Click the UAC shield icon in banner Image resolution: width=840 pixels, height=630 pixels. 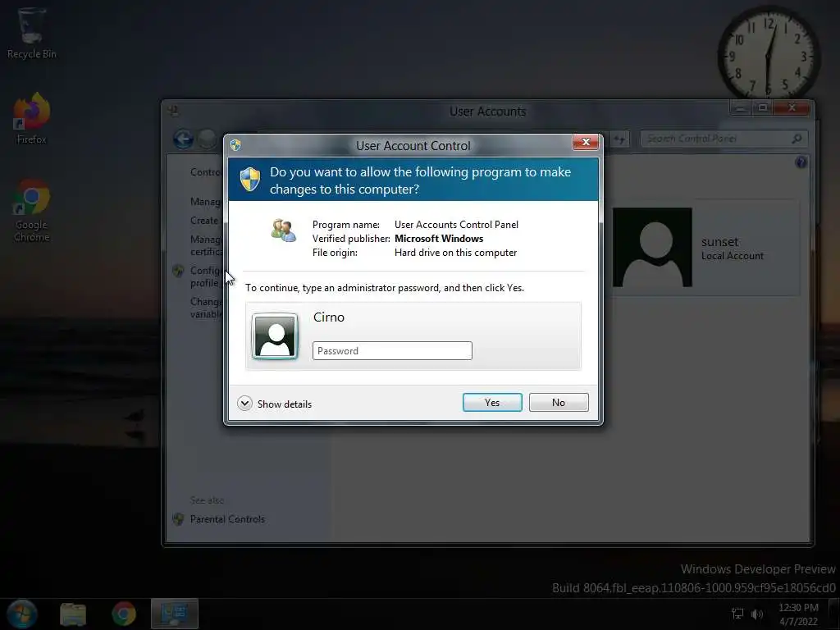pyautogui.click(x=249, y=180)
